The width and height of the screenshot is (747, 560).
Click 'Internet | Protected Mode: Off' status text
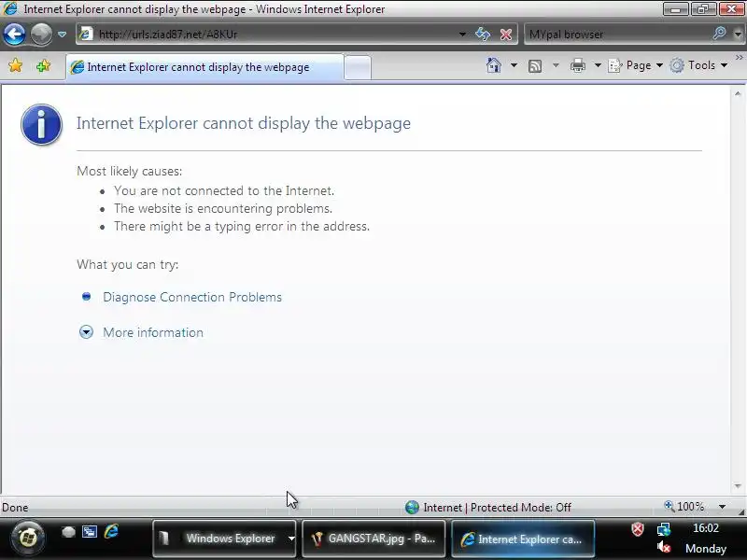tap(497, 508)
